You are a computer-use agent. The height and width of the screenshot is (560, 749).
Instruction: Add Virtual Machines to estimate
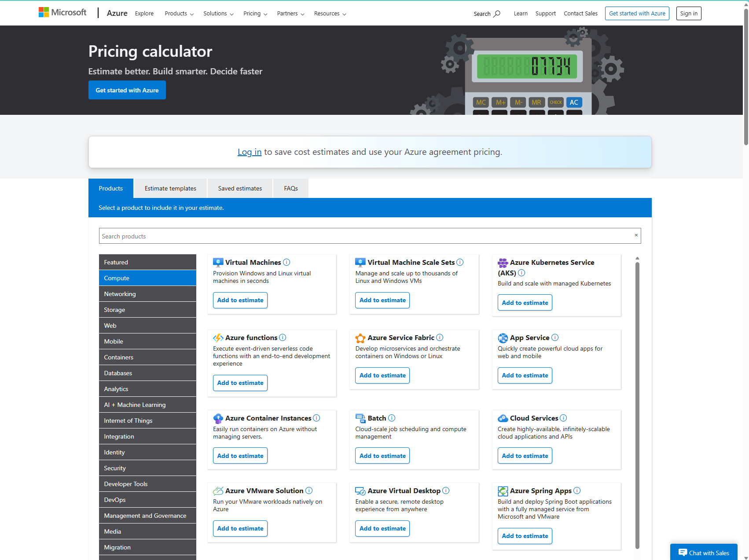coord(240,300)
